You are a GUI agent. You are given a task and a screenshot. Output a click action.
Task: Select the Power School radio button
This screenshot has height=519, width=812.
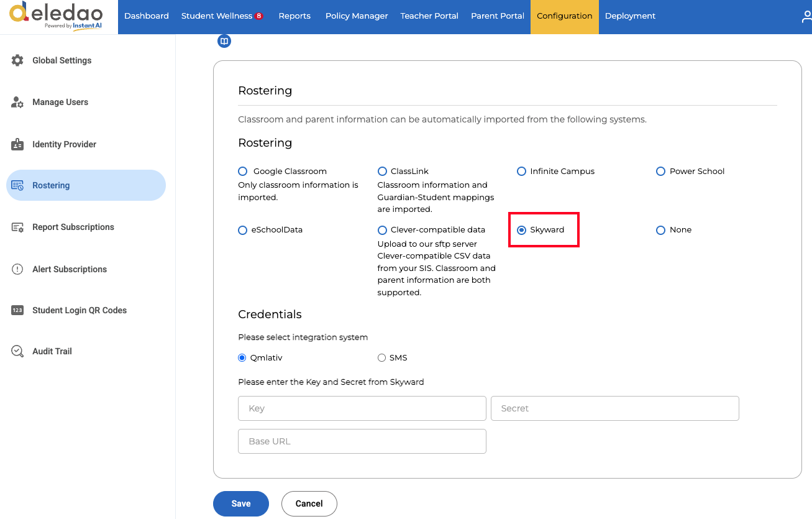click(661, 171)
